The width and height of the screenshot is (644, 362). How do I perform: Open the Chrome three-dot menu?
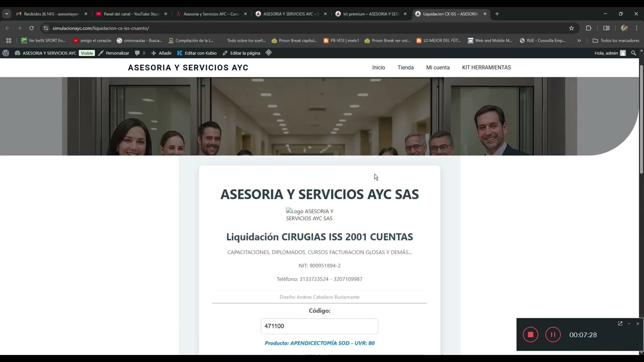[637, 28]
